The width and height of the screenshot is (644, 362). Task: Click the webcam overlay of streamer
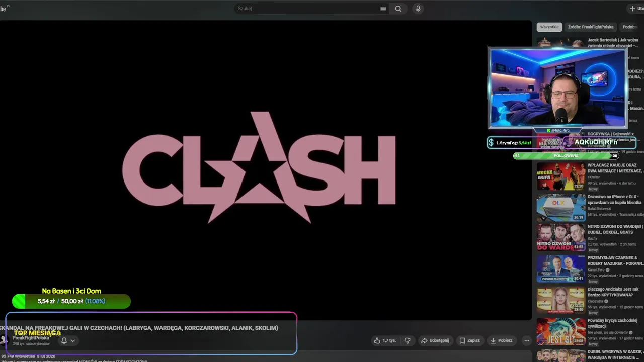pos(557,88)
